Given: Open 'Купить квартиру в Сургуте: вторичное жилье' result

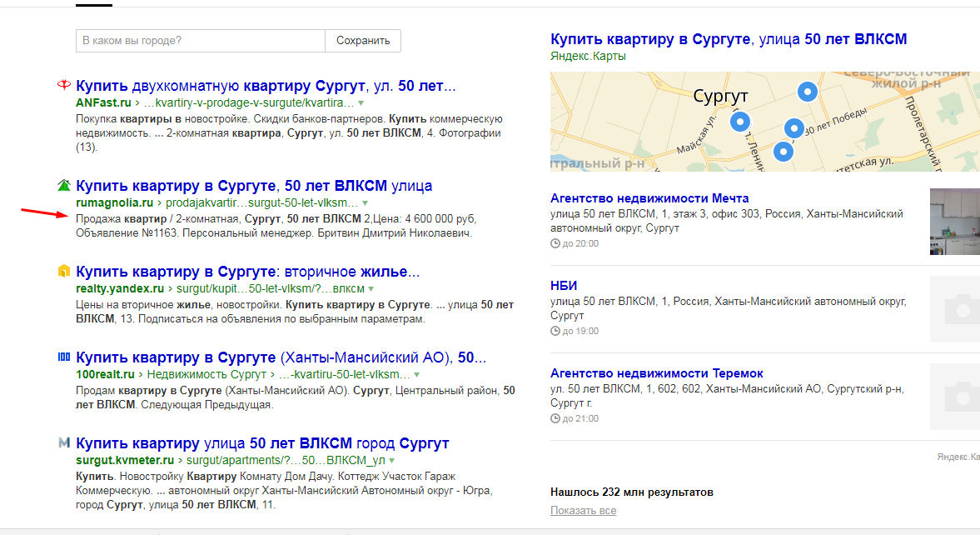Looking at the screenshot, I should [247, 272].
